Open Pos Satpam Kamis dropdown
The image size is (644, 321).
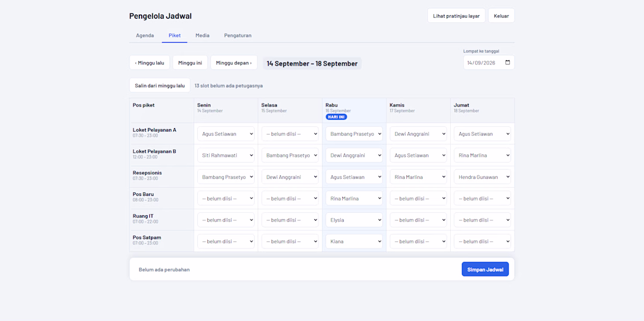[x=418, y=241]
